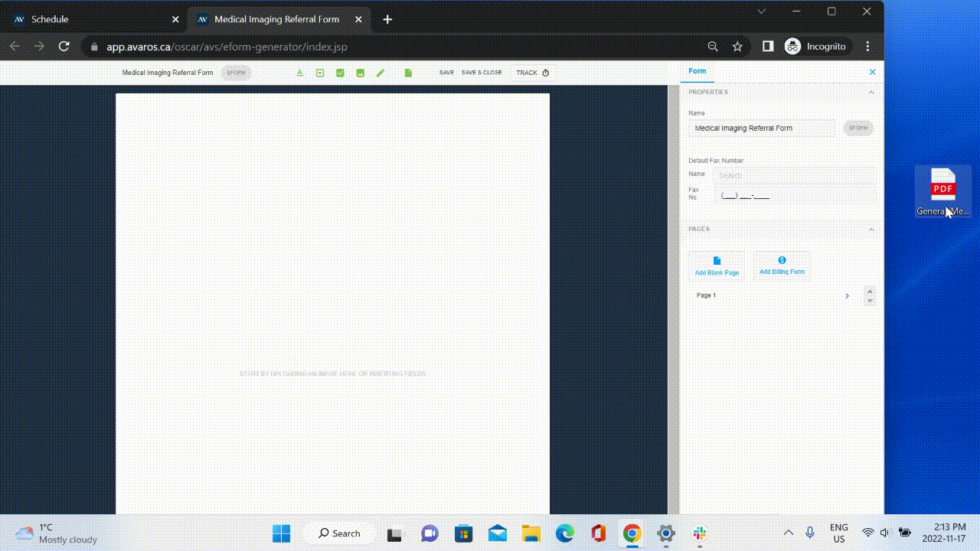Switch to the Form tab
This screenshot has height=551, width=980.
pyautogui.click(x=697, y=71)
